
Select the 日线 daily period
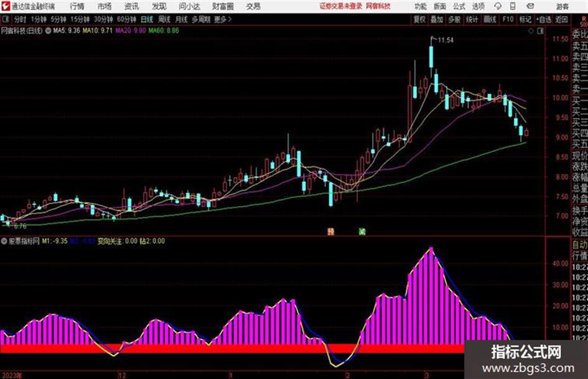(147, 19)
